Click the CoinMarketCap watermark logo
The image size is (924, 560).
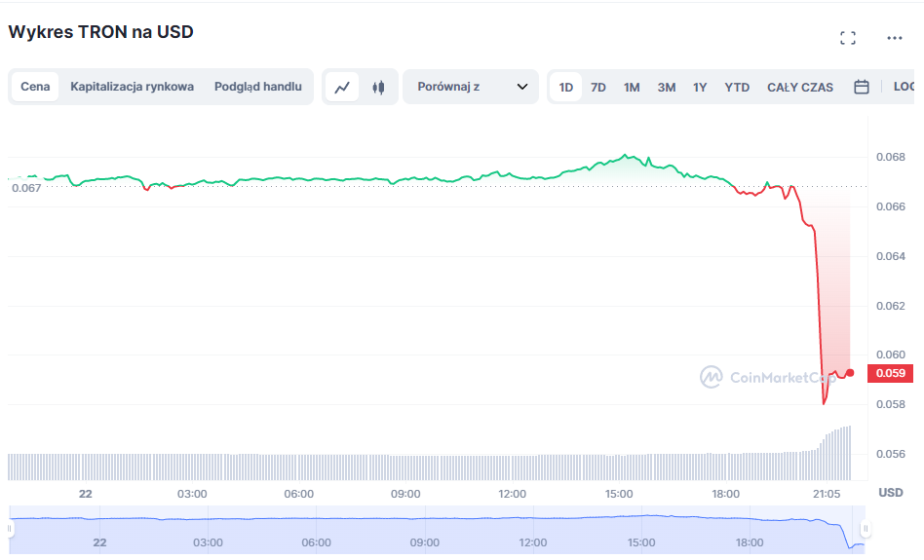[766, 377]
